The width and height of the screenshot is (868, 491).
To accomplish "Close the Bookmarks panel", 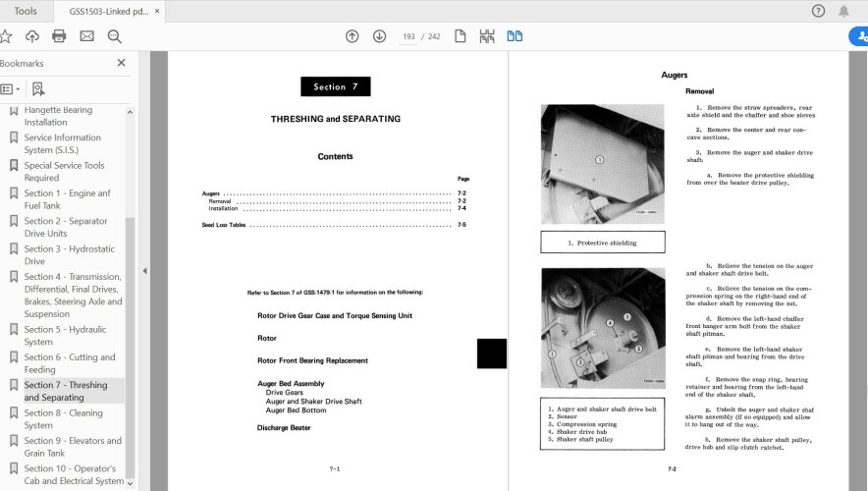I will tap(122, 63).
